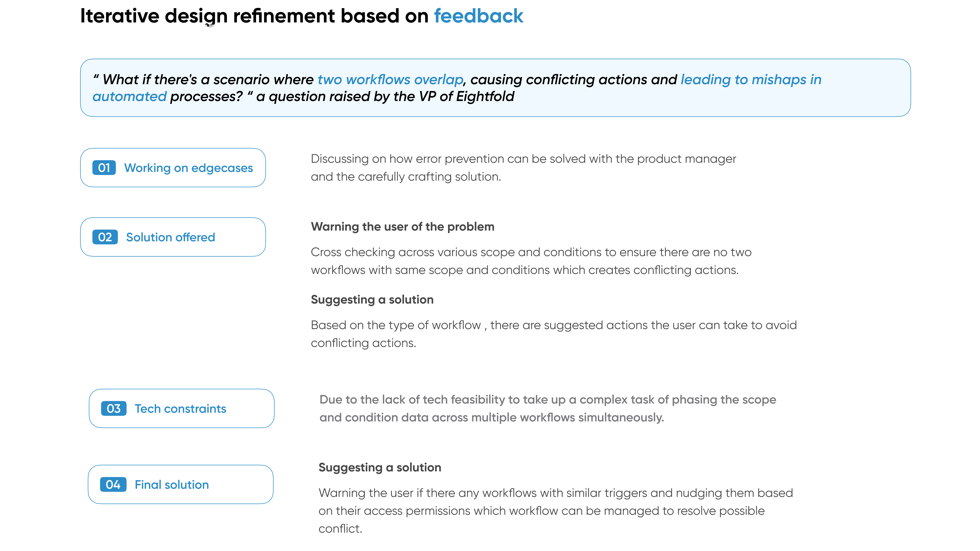Click the paragraph starting "Discussing on how error prevention"

(523, 168)
